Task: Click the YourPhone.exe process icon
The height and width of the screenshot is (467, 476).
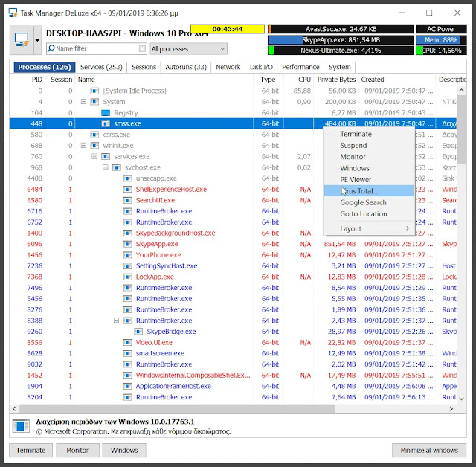Action: [x=127, y=255]
